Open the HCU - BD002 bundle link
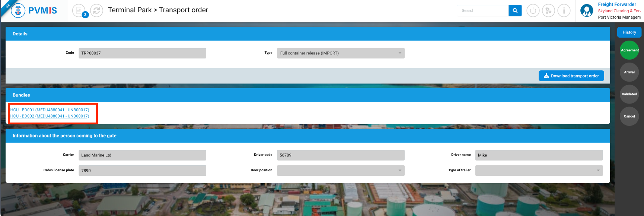The width and height of the screenshot is (644, 216). pyautogui.click(x=50, y=116)
